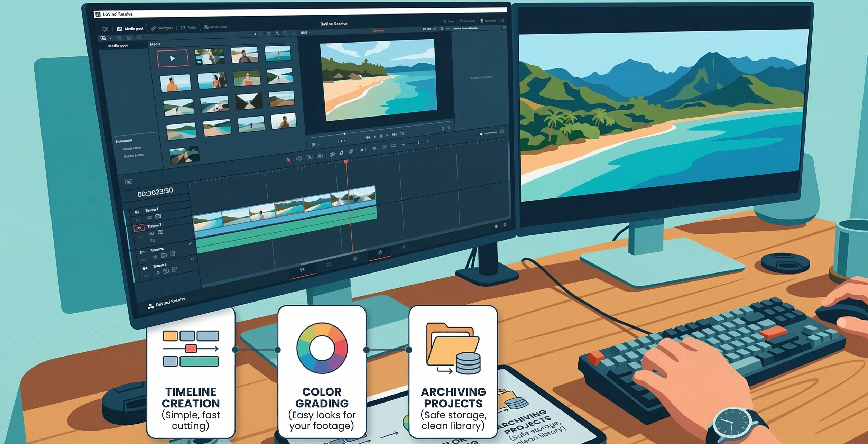This screenshot has height=444, width=868.
Task: Toggle the highlighted cyan snapping icon
Action: click(362, 150)
